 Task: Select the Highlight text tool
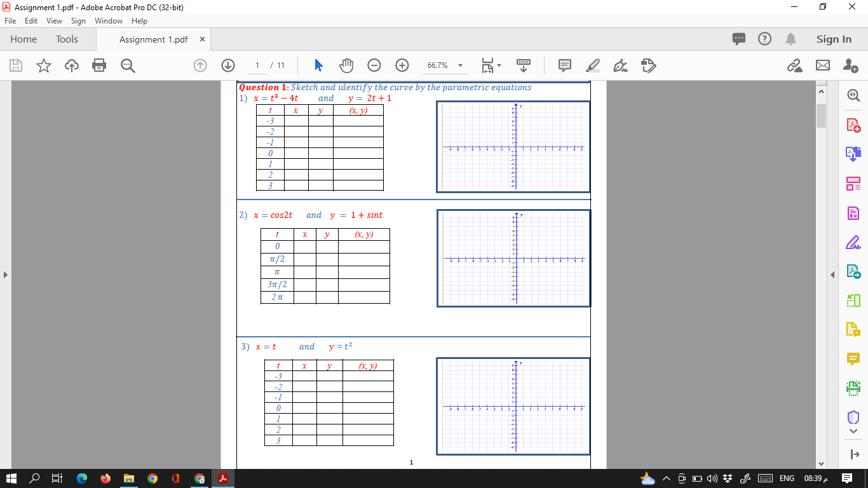click(x=592, y=65)
